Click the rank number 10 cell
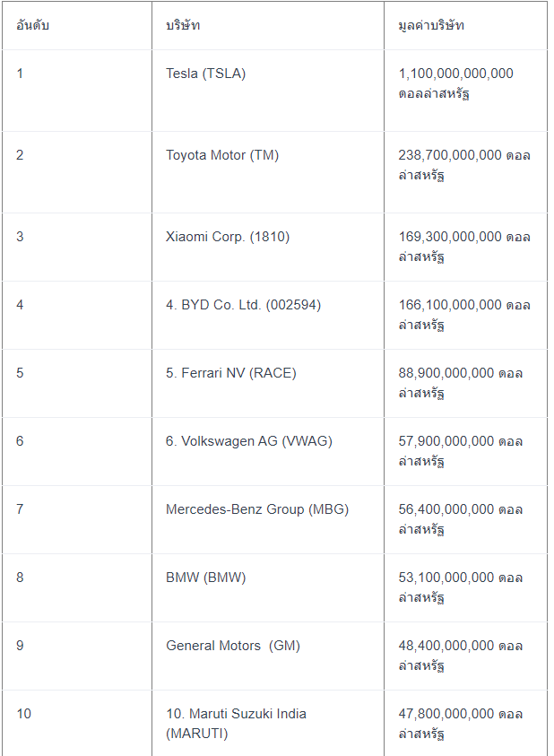Viewport: 554px width, 756px height. click(23, 714)
